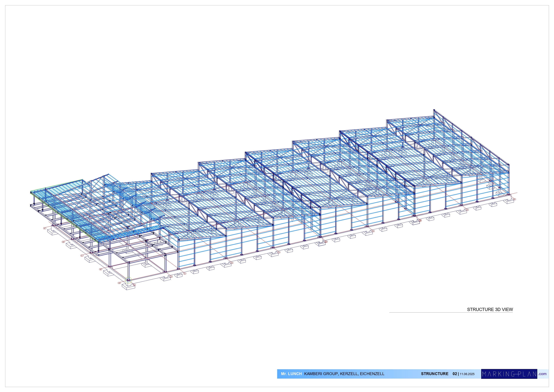Select grid axis marker C
Image resolution: width=554 pixels, height=392 pixels.
82,255
